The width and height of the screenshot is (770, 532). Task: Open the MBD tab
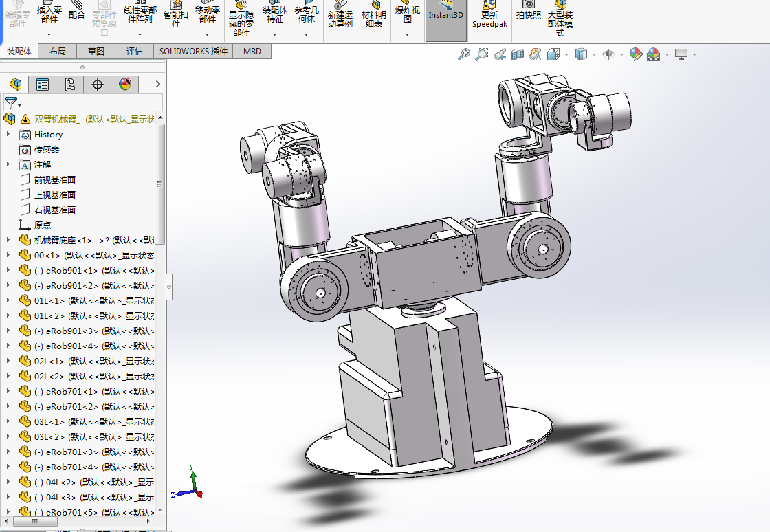click(x=252, y=51)
